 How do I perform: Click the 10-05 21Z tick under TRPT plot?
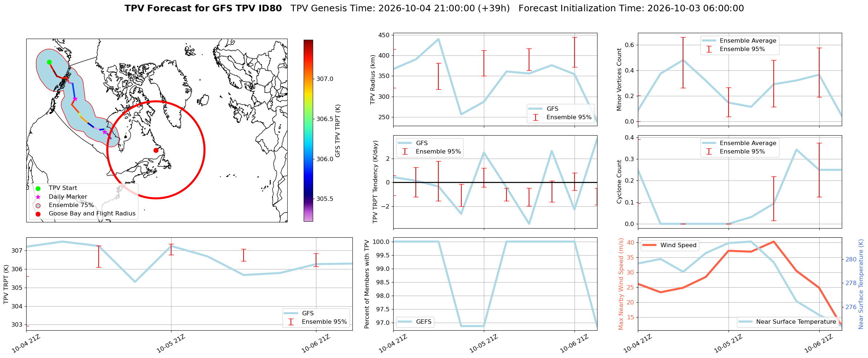click(x=171, y=344)
